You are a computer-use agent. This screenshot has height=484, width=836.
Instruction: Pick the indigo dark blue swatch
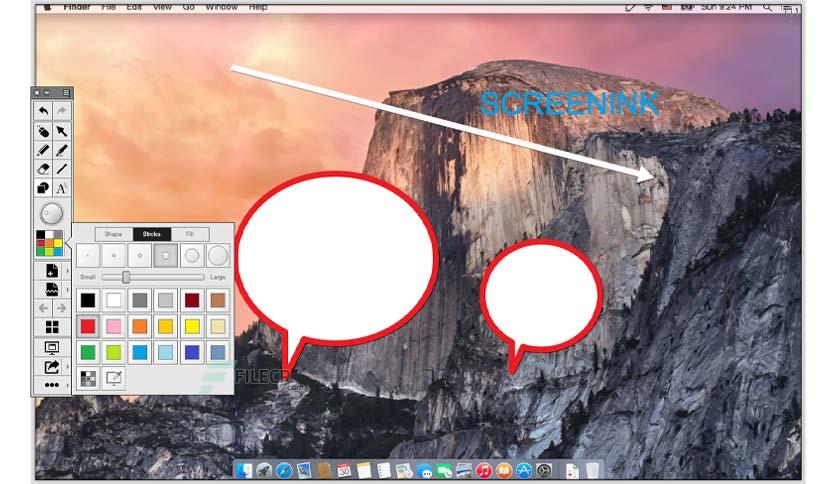[x=192, y=352]
